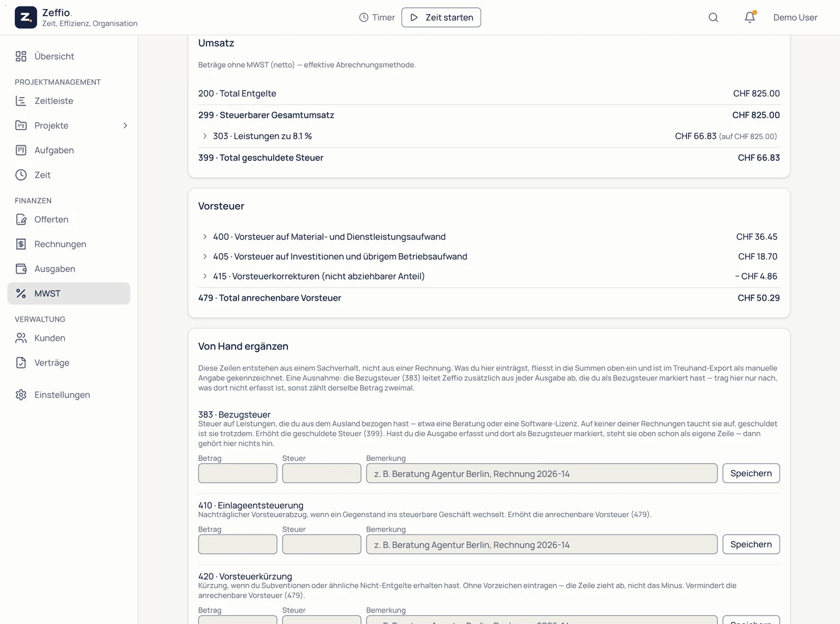Focus the Betrag field for 410 Einlageentsteuerung

tap(238, 544)
